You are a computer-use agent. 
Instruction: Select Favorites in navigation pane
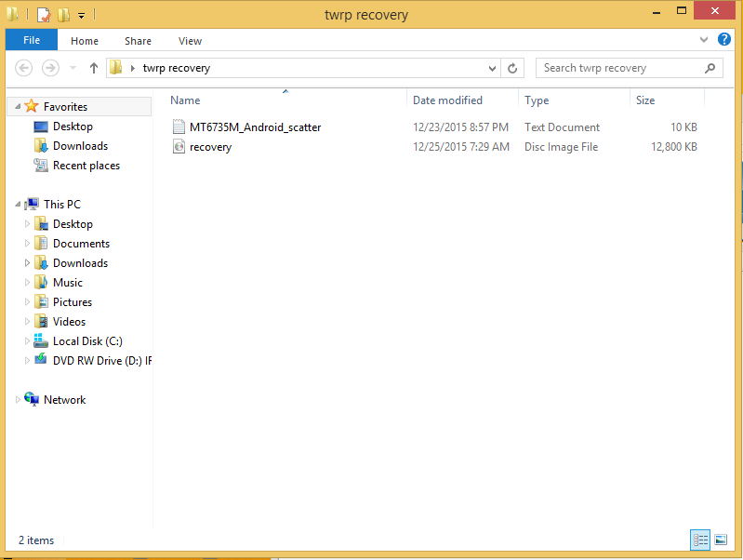[65, 107]
